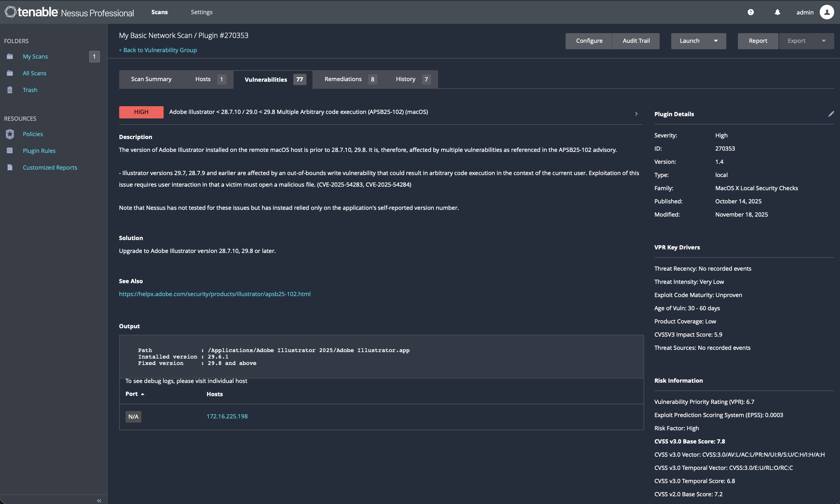Click the help question mark icon
This screenshot has width=840, height=504.
pos(751,12)
